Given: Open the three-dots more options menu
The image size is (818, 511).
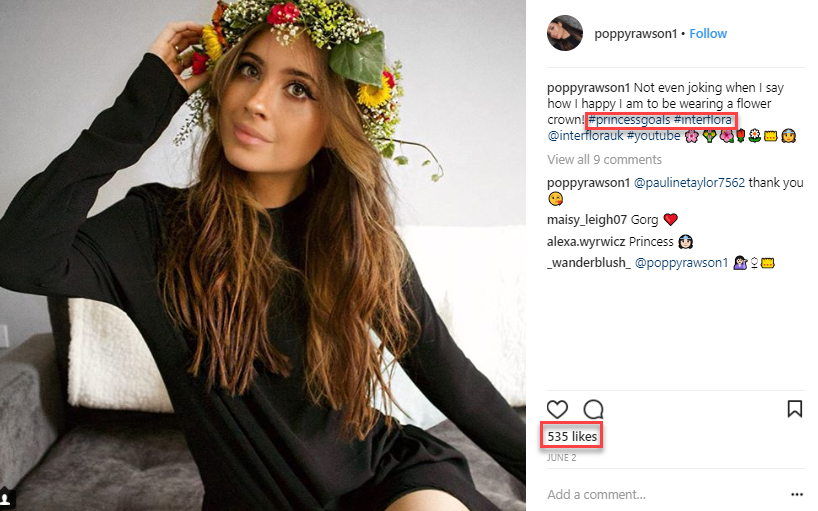Looking at the screenshot, I should pyautogui.click(x=797, y=494).
